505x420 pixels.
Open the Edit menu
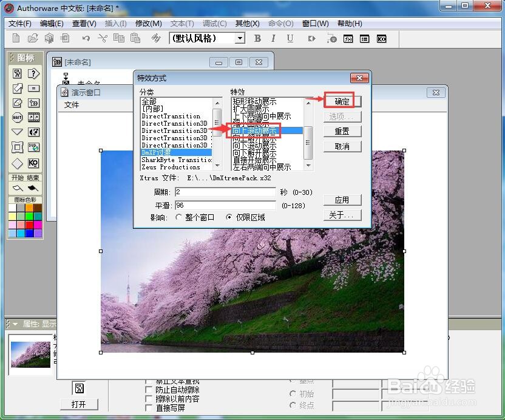click(x=52, y=24)
